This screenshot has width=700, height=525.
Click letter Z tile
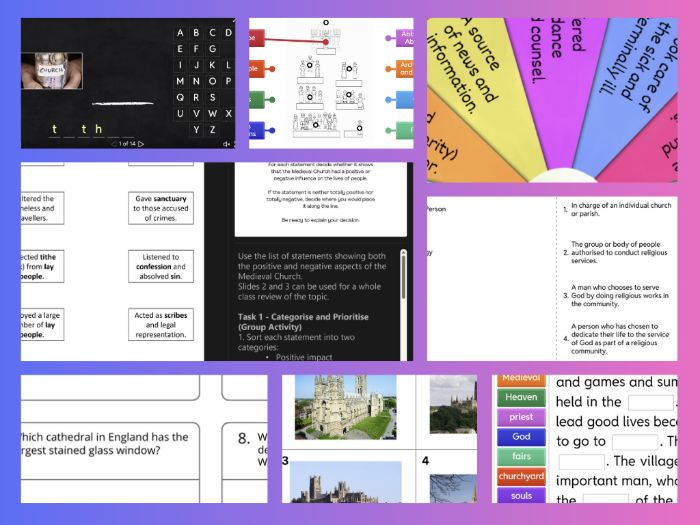[212, 130]
